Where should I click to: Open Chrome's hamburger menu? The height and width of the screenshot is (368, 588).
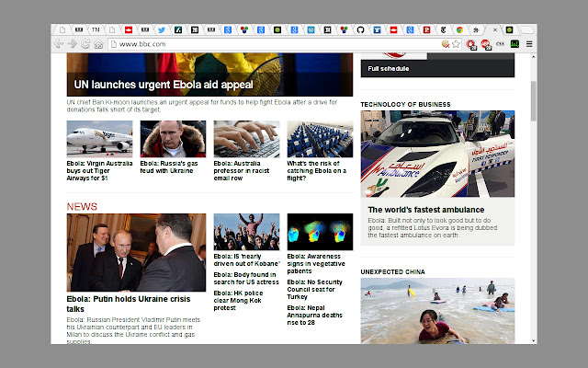[x=529, y=44]
